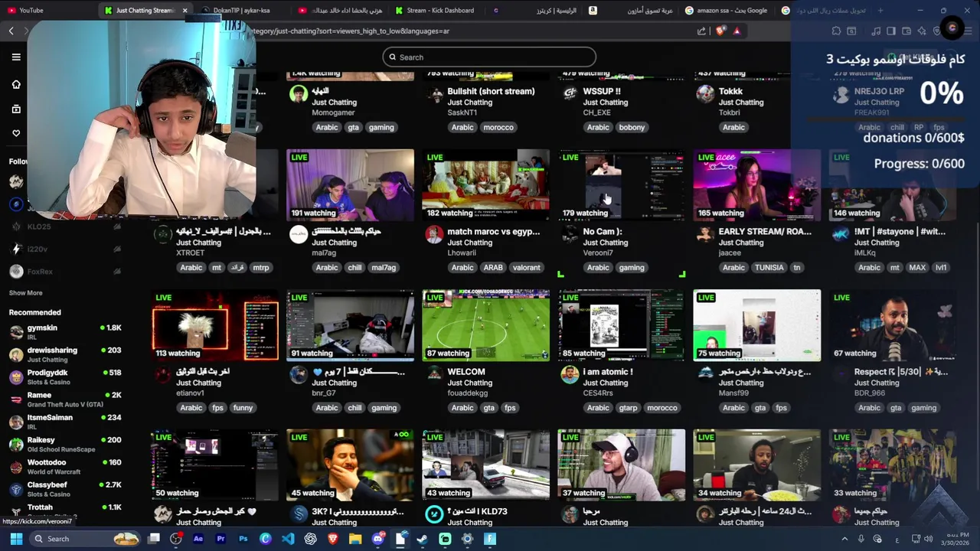Open After Effects from the taskbar

pyautogui.click(x=198, y=539)
